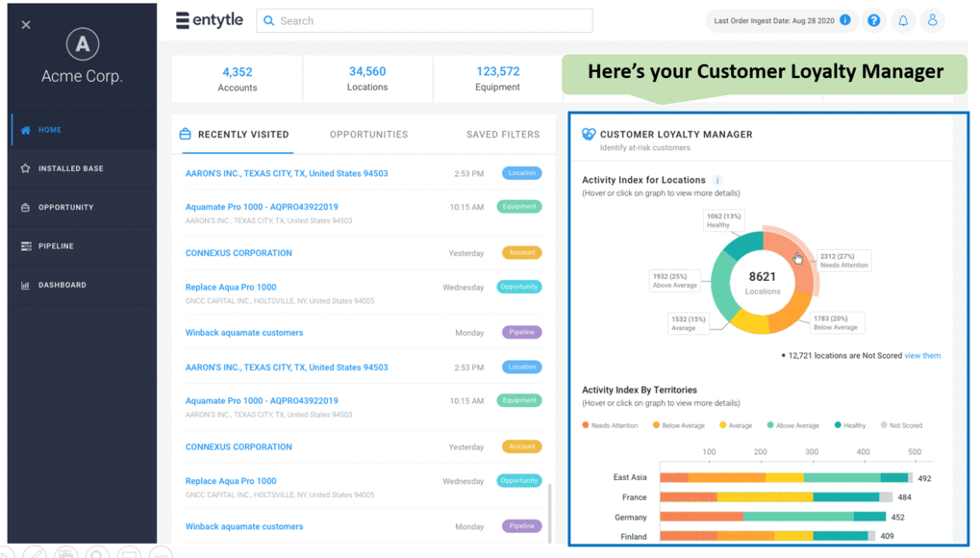
Task: Go to Home in the sidebar
Action: click(83, 130)
